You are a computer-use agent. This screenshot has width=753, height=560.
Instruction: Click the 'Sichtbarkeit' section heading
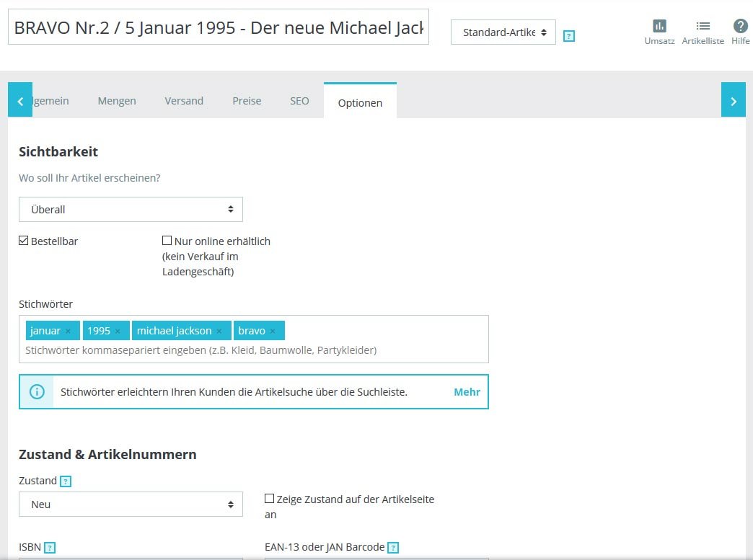pos(58,151)
